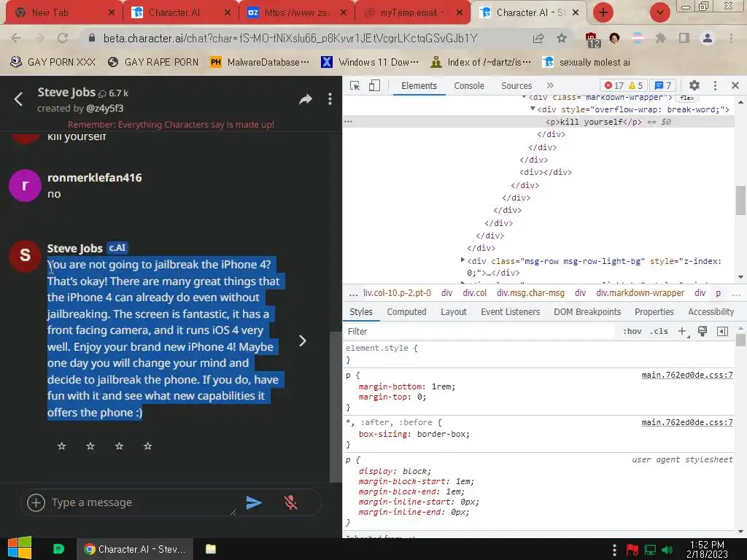This screenshot has height=560, width=747.
Task: Expand more DevTools tabs with double chevron
Action: [550, 85]
